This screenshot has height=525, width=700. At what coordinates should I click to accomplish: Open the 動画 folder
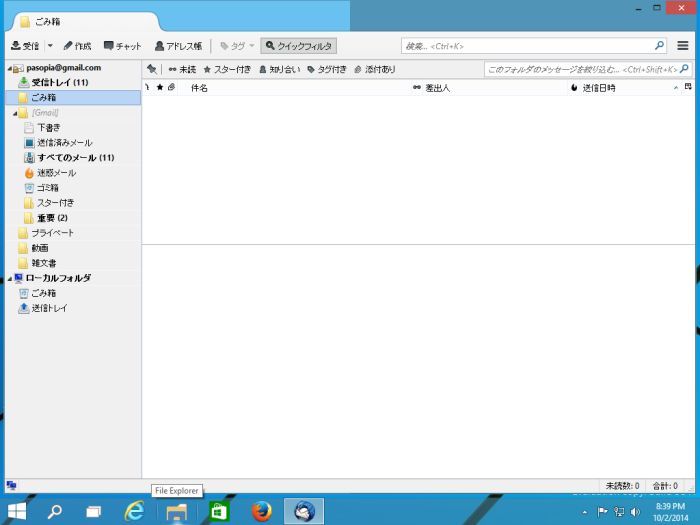click(x=40, y=248)
